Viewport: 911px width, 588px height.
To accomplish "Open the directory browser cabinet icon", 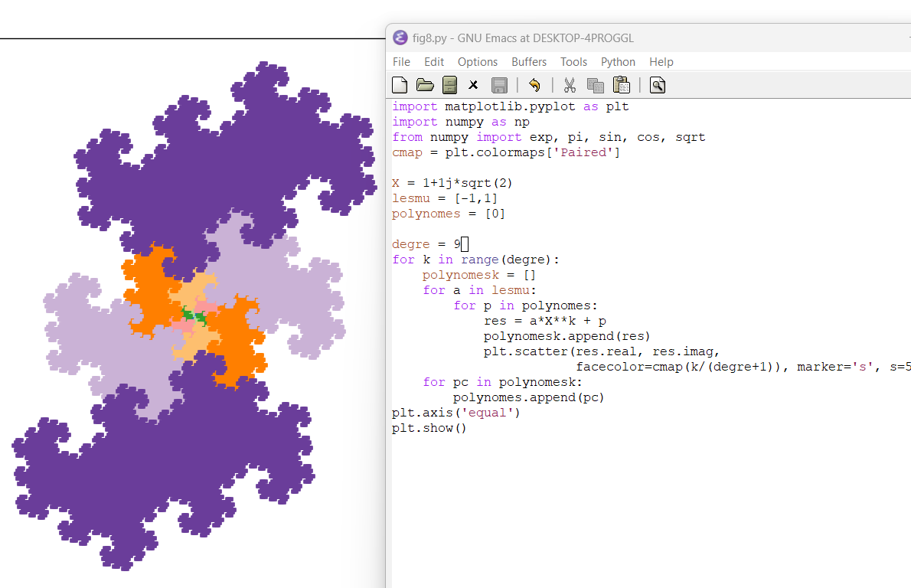I will pyautogui.click(x=449, y=85).
